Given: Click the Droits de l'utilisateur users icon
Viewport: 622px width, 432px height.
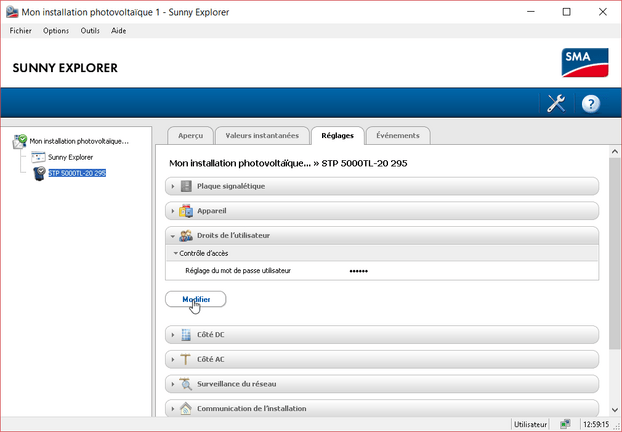Looking at the screenshot, I should (x=186, y=236).
